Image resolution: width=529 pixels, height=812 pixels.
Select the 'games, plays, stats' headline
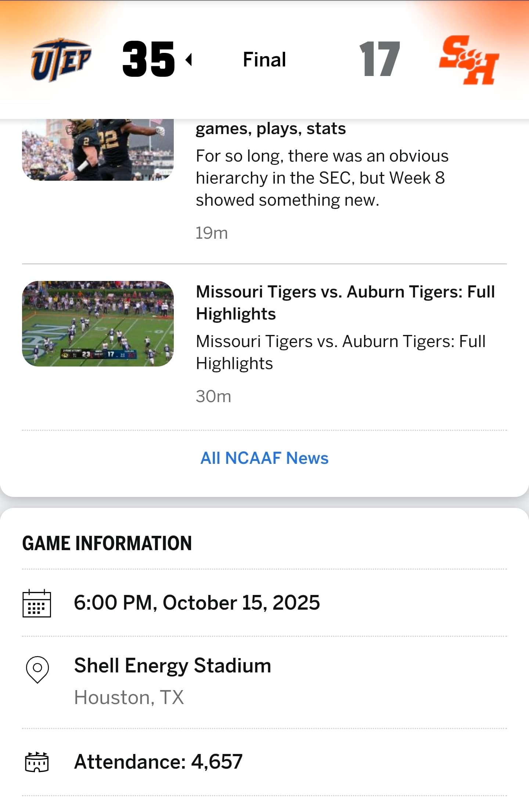pyautogui.click(x=271, y=129)
